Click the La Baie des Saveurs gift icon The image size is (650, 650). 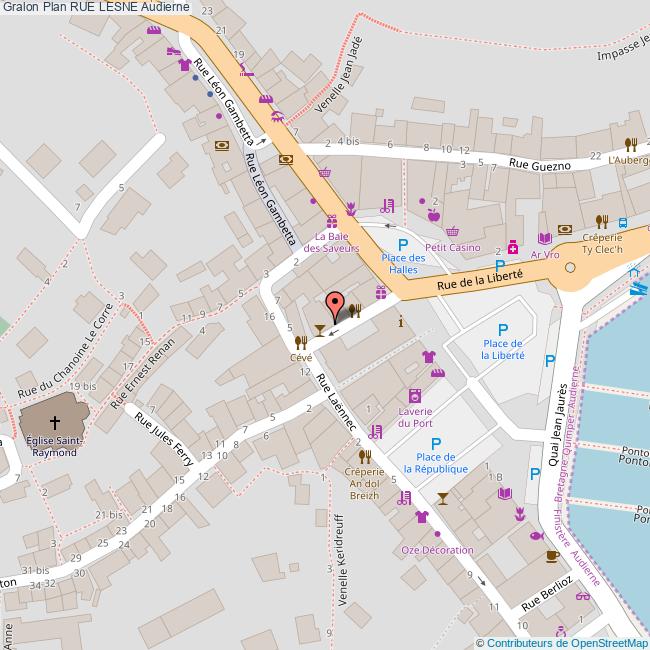point(331,221)
